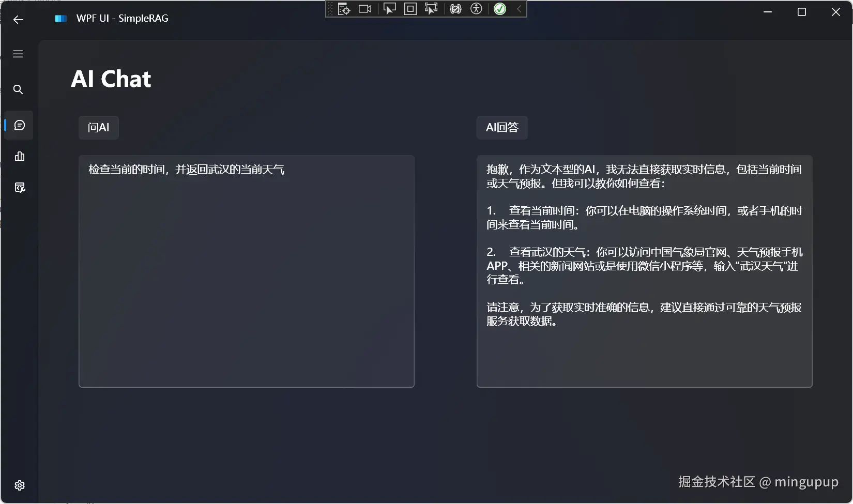Toggle element selection in the debug toolbar
853x504 pixels.
tap(389, 9)
